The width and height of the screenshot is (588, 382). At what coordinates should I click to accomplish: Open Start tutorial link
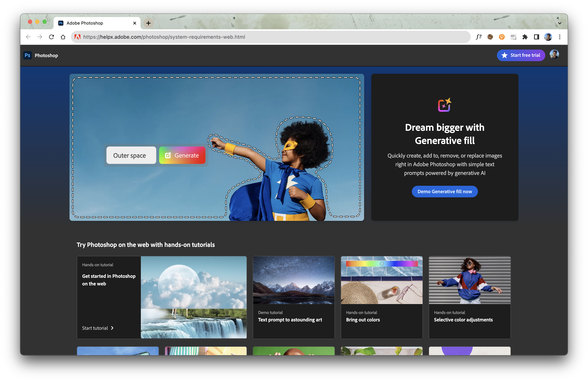point(98,328)
